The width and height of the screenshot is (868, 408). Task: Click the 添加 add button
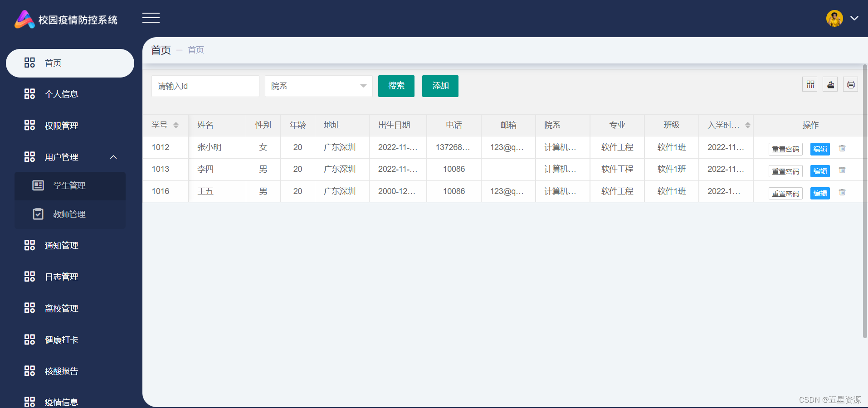440,86
